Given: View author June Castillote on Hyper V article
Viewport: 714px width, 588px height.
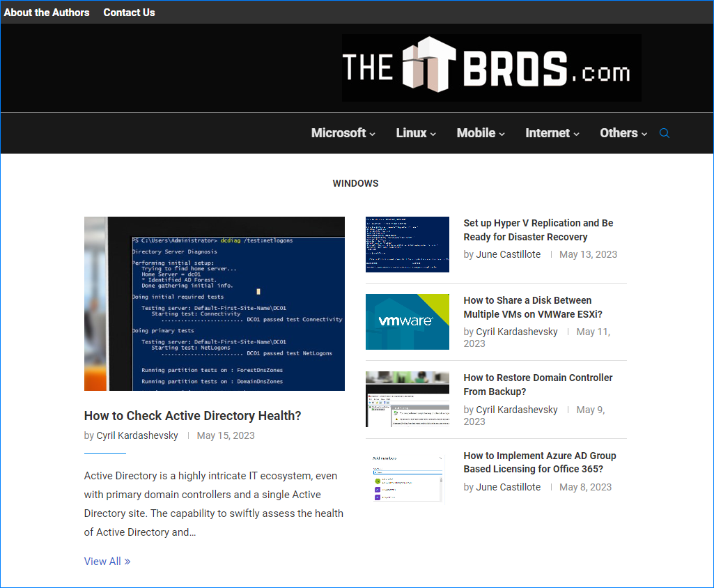Looking at the screenshot, I should (509, 254).
